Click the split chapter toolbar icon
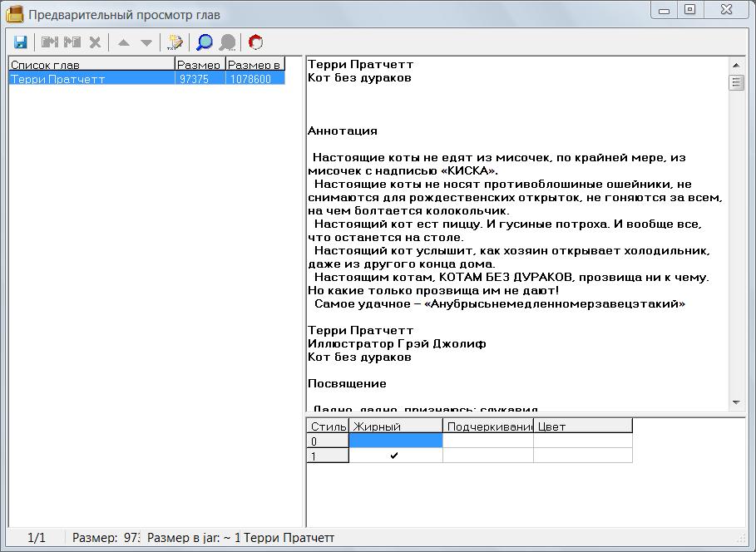Image resolution: width=756 pixels, height=552 pixels. pyautogui.click(x=72, y=42)
